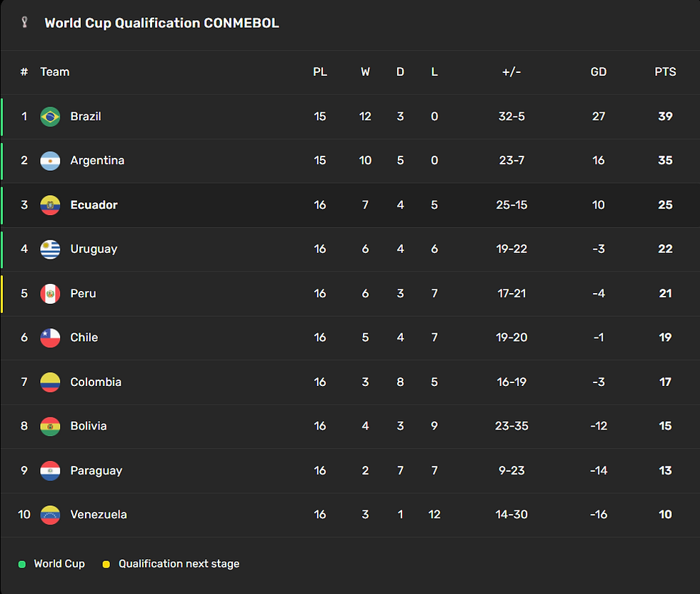700x594 pixels.
Task: Click the Ecuador flag icon
Action: pyautogui.click(x=50, y=205)
